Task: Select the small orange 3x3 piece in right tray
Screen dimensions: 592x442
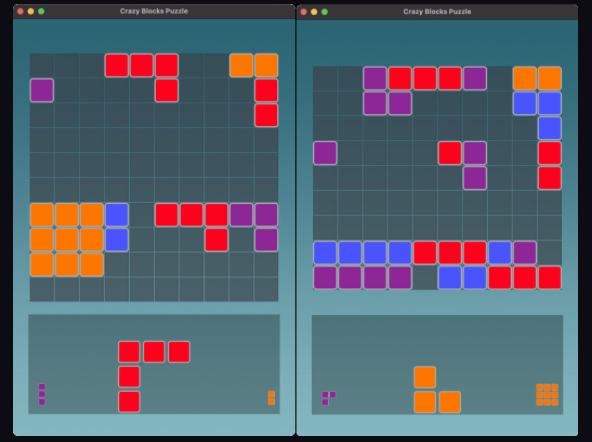Action: click(547, 395)
